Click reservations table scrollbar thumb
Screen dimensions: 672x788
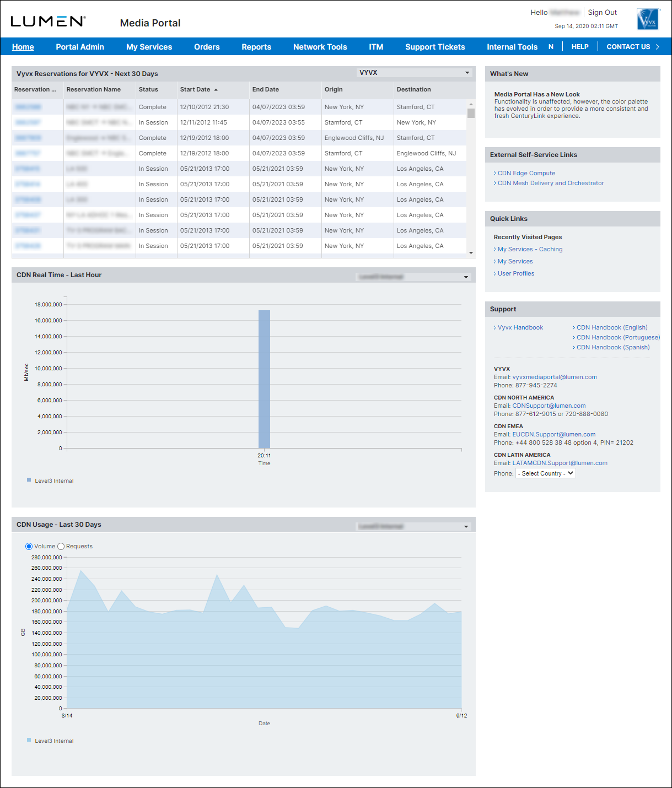coord(471,113)
